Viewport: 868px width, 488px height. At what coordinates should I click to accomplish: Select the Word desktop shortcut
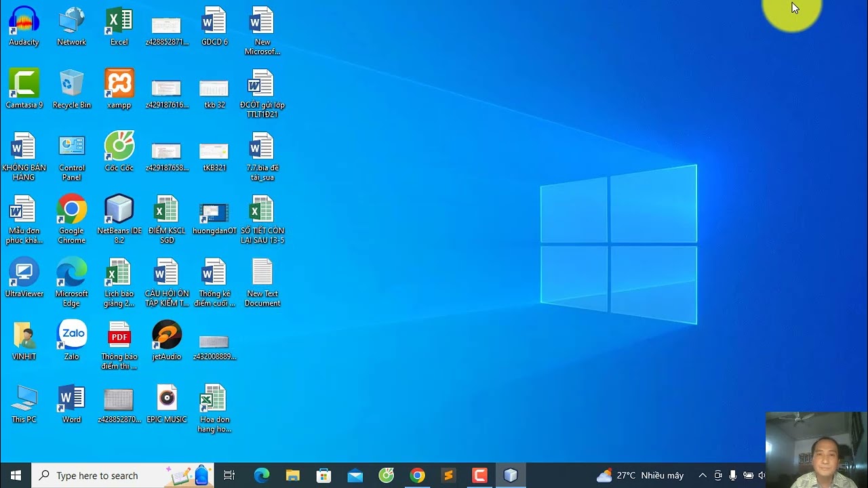71,405
